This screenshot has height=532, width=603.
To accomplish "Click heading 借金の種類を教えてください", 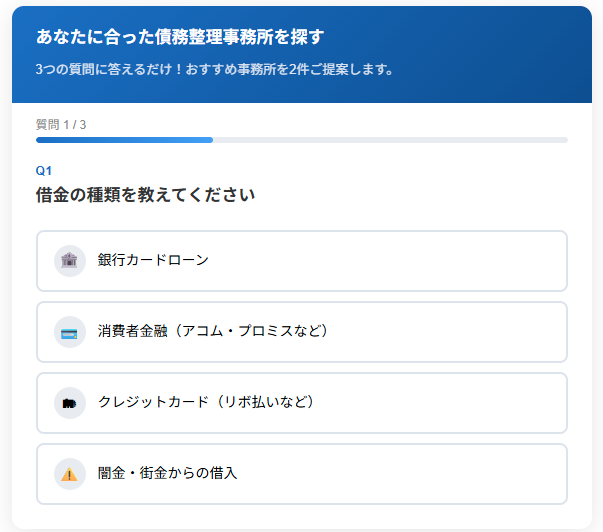I will (x=145, y=195).
